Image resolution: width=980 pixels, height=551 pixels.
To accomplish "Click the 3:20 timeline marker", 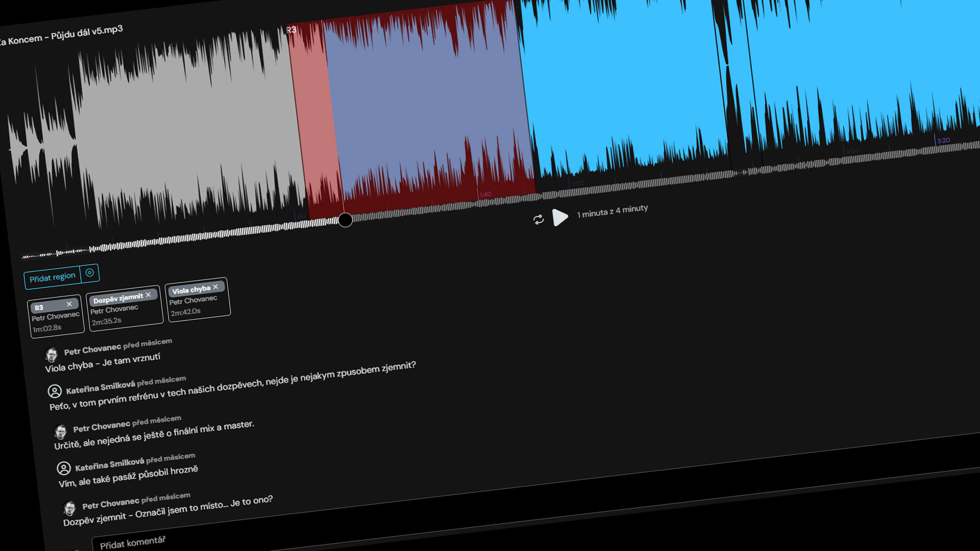I will pos(943,140).
